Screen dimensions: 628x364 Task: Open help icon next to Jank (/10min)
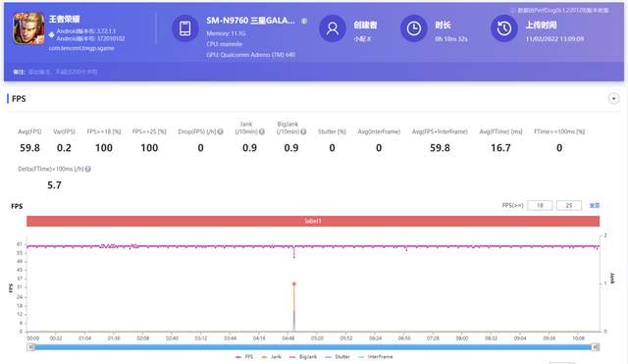point(262,131)
